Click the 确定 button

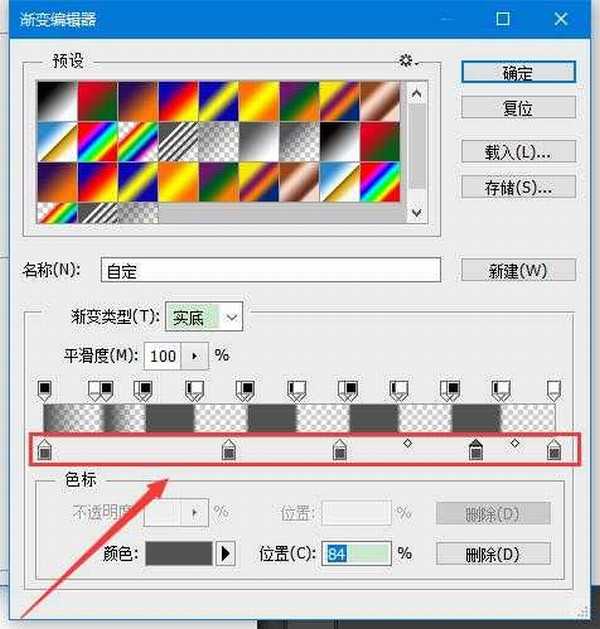[x=518, y=73]
